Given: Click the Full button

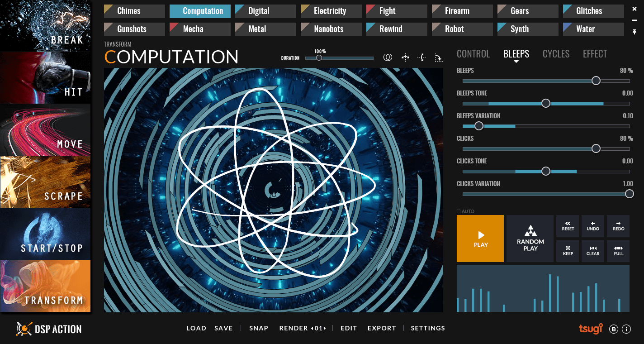Looking at the screenshot, I should (618, 251).
